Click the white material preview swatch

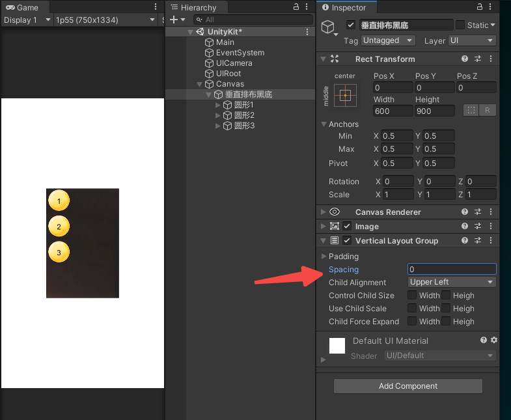337,346
